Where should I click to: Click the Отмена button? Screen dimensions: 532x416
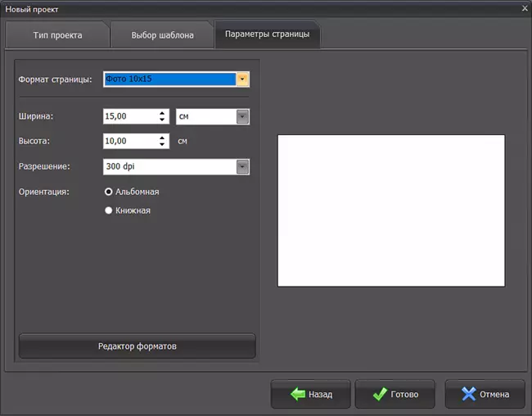485,394
